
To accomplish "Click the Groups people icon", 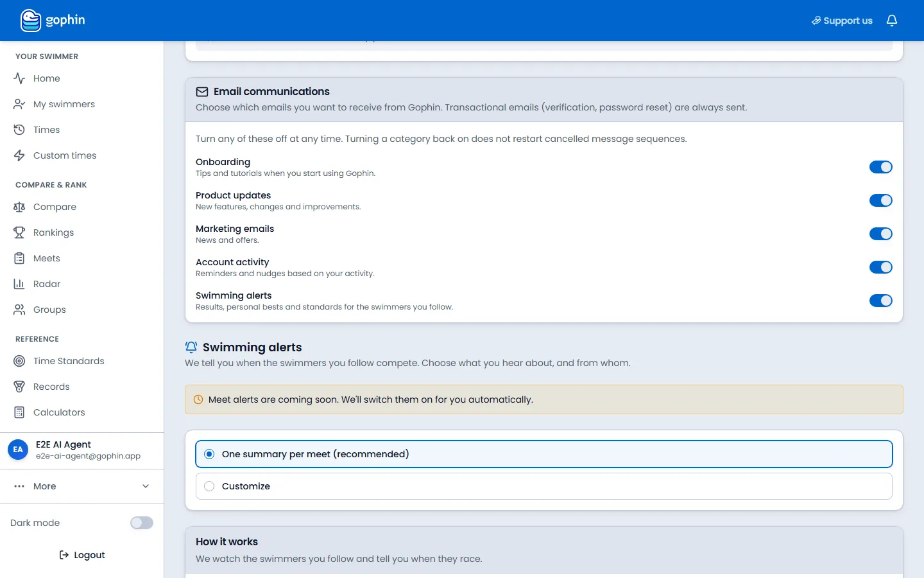I will pyautogui.click(x=19, y=310).
